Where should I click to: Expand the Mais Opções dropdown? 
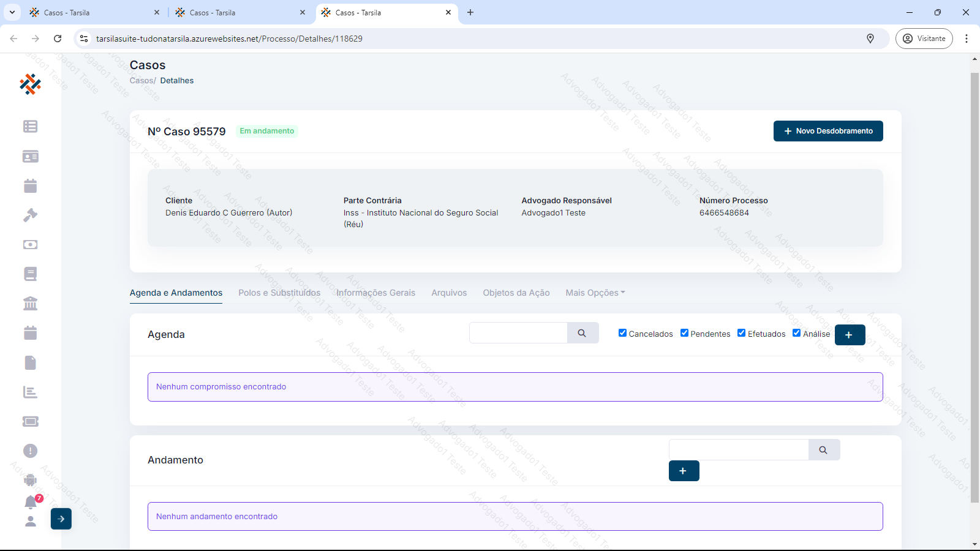(x=595, y=293)
